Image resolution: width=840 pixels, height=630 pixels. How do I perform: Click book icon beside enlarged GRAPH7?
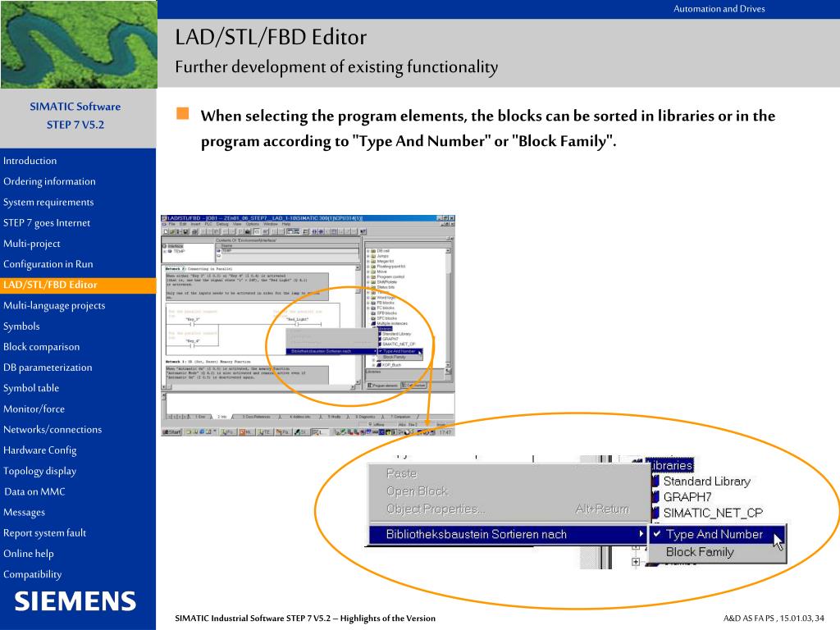pyautogui.click(x=655, y=497)
